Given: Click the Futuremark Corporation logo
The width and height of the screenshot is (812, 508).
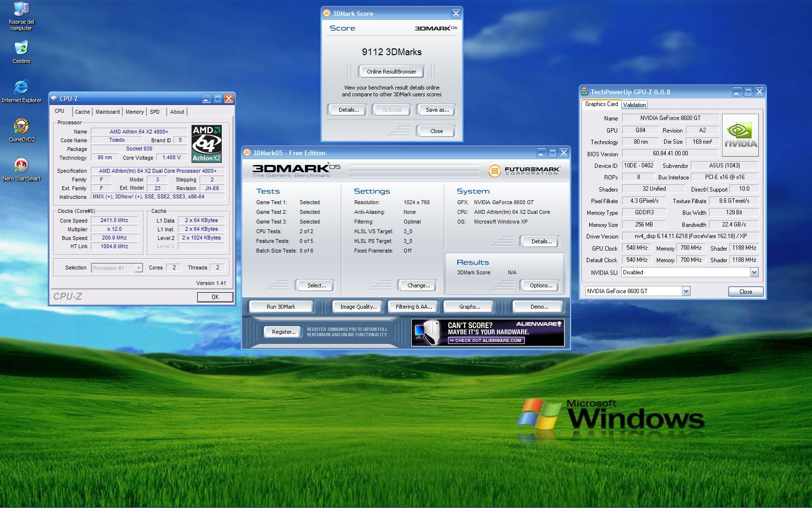Looking at the screenshot, I should click(x=524, y=170).
